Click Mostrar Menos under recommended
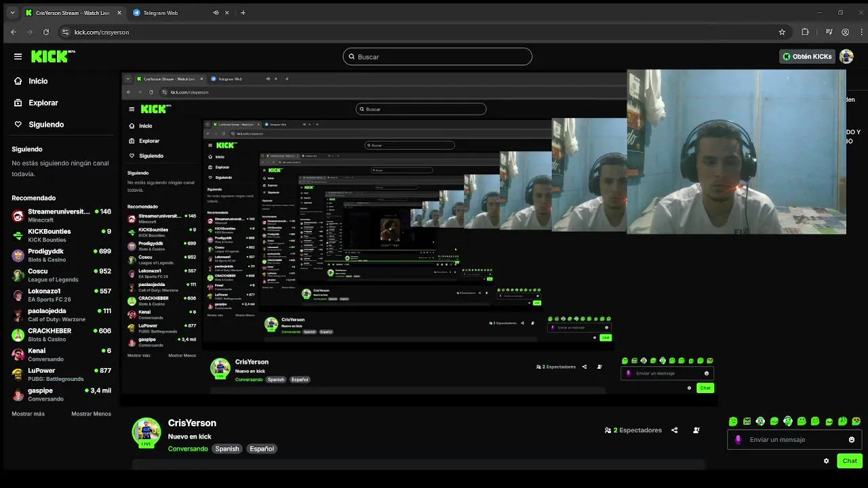This screenshot has width=868, height=488. click(91, 413)
